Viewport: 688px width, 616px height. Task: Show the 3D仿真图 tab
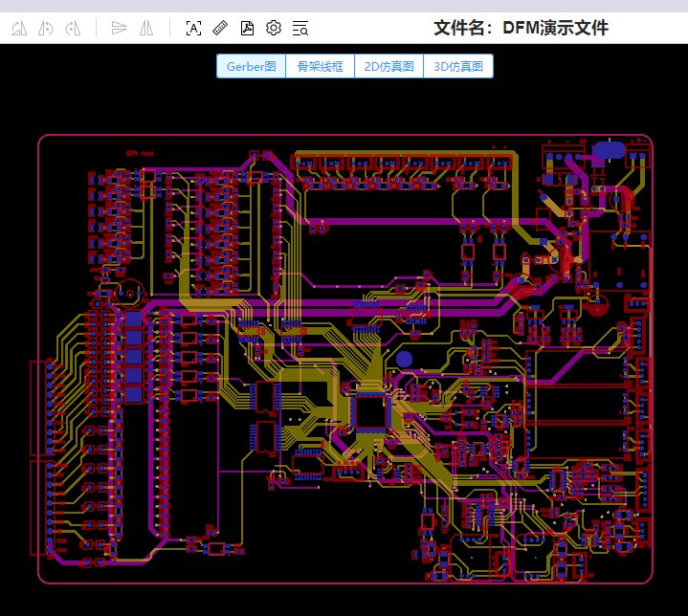(x=458, y=66)
